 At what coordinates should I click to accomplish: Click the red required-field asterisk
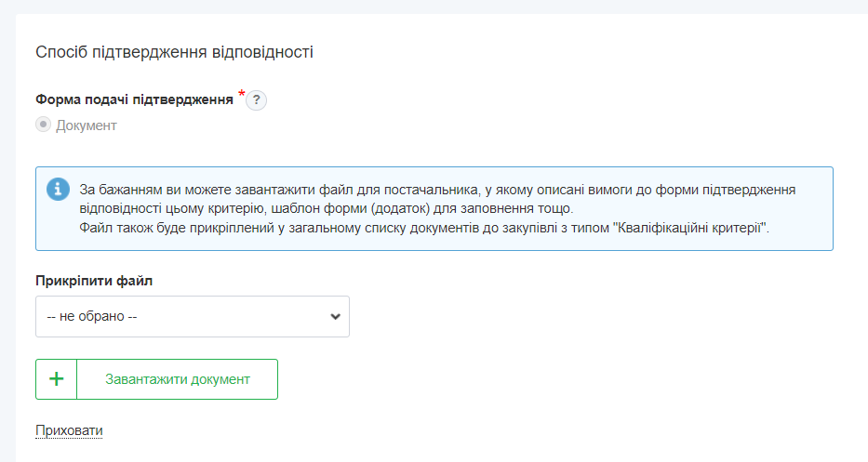[242, 94]
